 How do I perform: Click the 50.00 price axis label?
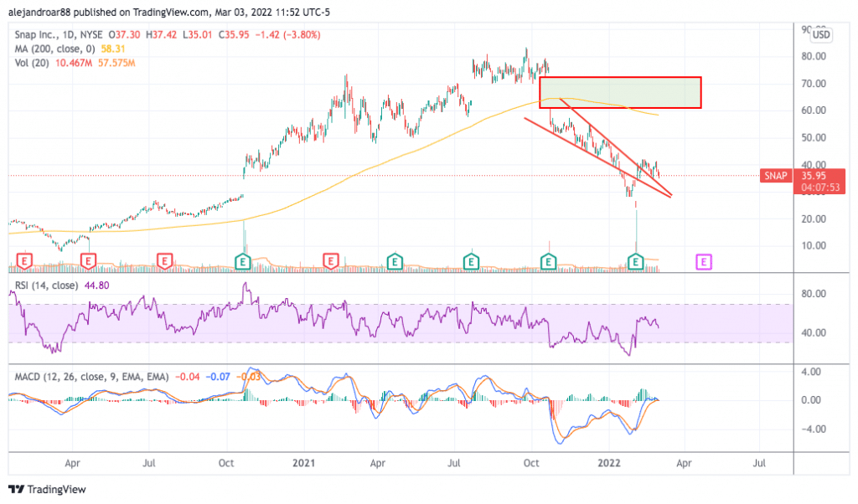click(814, 138)
